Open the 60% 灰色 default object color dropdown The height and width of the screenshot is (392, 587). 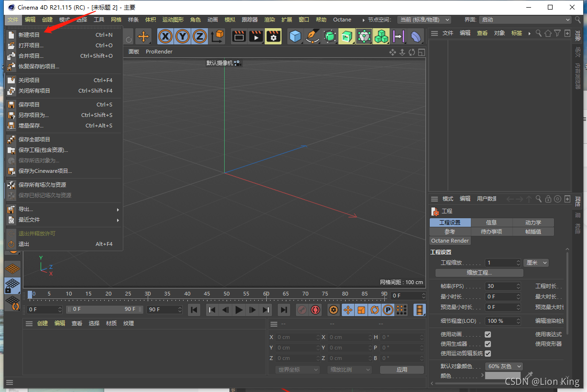[x=503, y=366]
